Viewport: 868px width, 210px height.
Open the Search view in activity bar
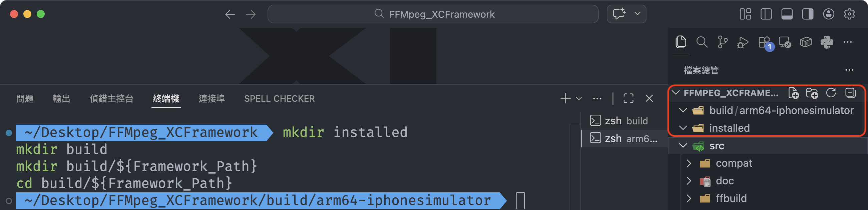tap(702, 42)
